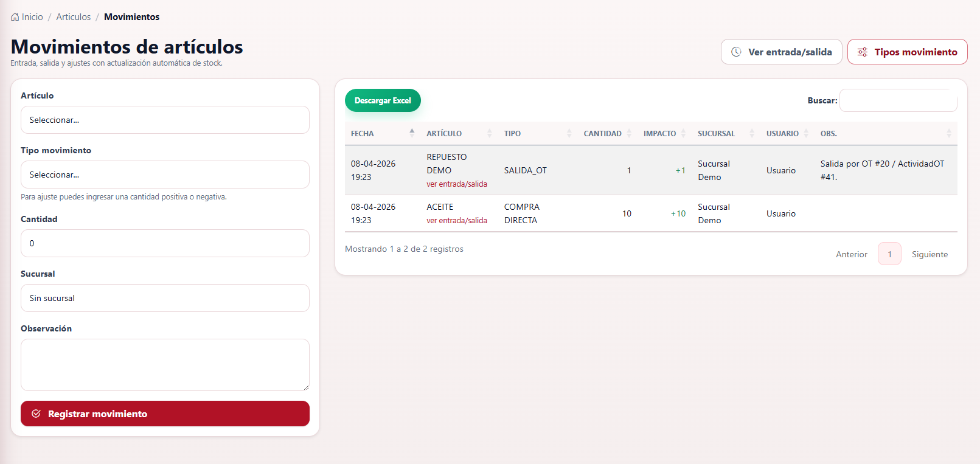
Task: Click the check icon in Registrar movimiento
Action: coord(36,414)
